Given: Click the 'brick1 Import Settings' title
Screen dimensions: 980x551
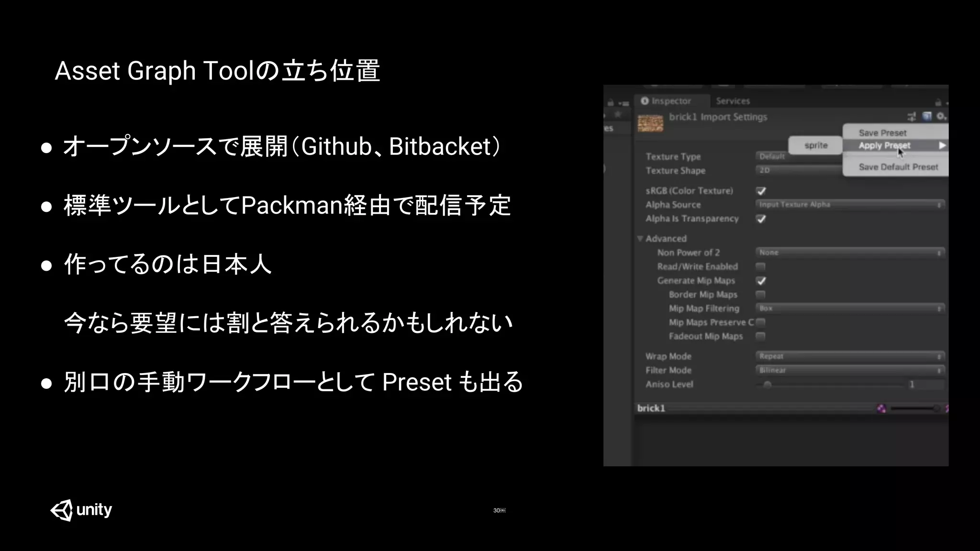Looking at the screenshot, I should pos(718,117).
